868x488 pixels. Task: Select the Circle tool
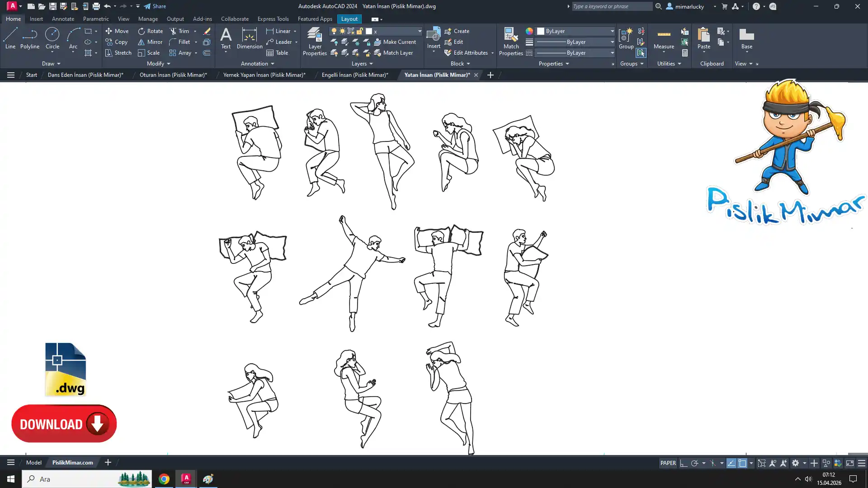(52, 38)
